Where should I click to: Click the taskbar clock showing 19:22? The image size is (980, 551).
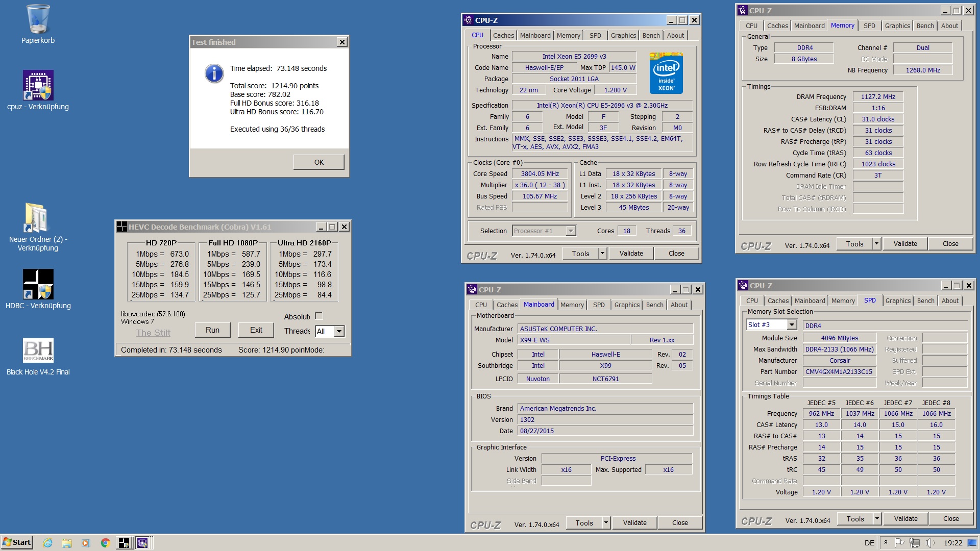[x=953, y=543]
